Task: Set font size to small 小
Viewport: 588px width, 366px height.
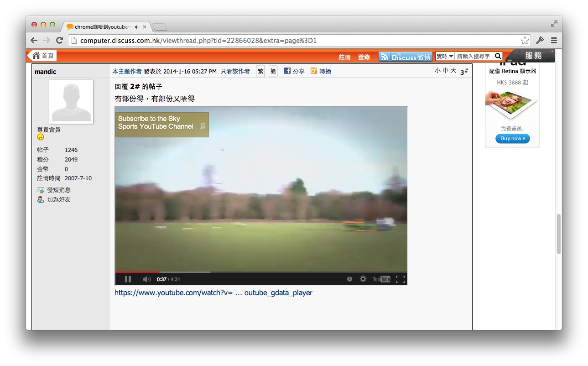Action: click(437, 70)
